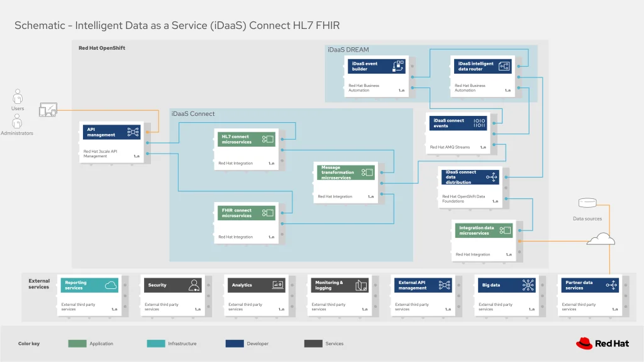Click the Message transformation microservices icon
644x362 pixels.
tap(367, 173)
